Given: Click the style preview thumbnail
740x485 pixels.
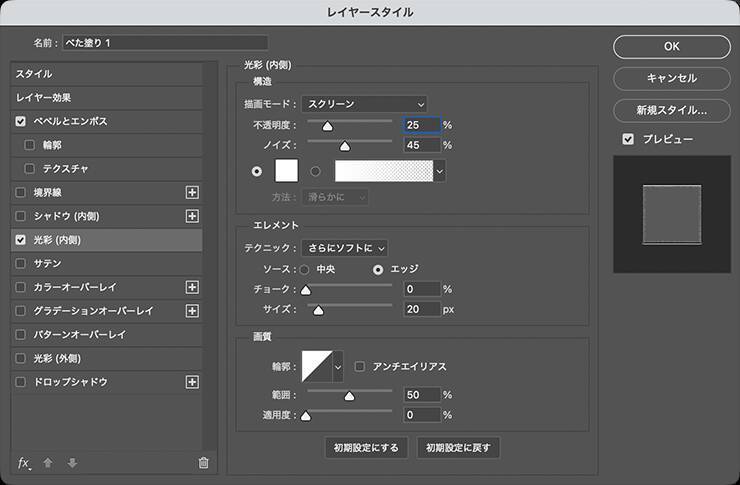Looking at the screenshot, I should 672,215.
